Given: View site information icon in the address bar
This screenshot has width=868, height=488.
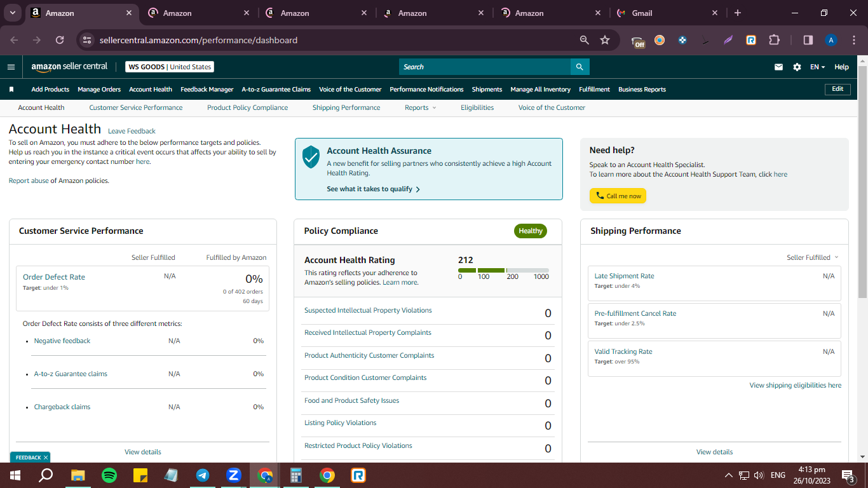Looking at the screenshot, I should [88, 40].
